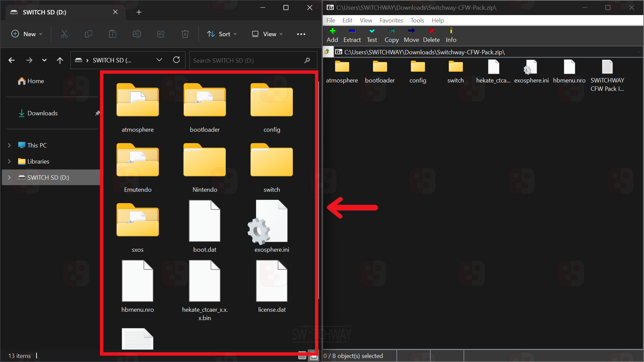Switch Explorer to details view toggle
Screen dimensions: 644x362
302,356
